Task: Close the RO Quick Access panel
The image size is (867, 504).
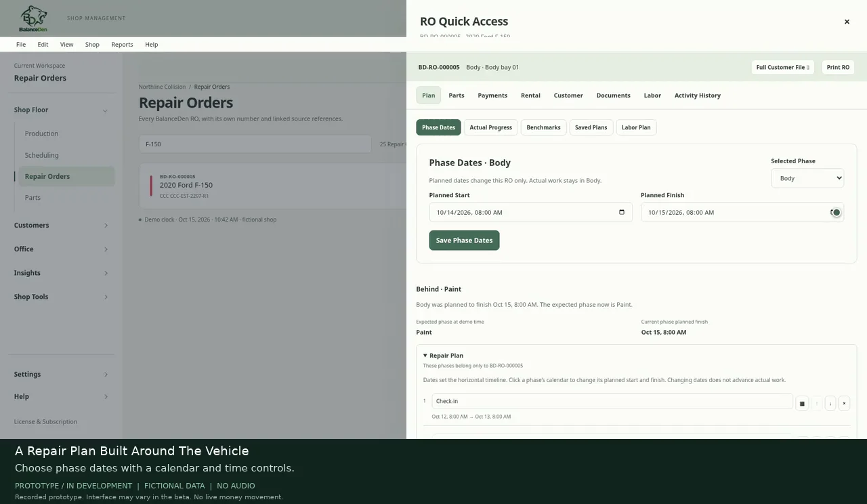Action: (847, 22)
